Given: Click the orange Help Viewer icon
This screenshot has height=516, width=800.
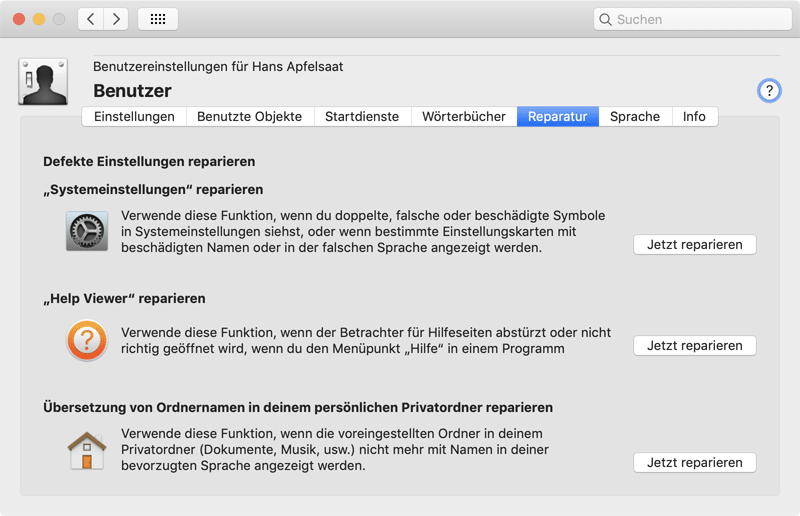Looking at the screenshot, I should (87, 340).
